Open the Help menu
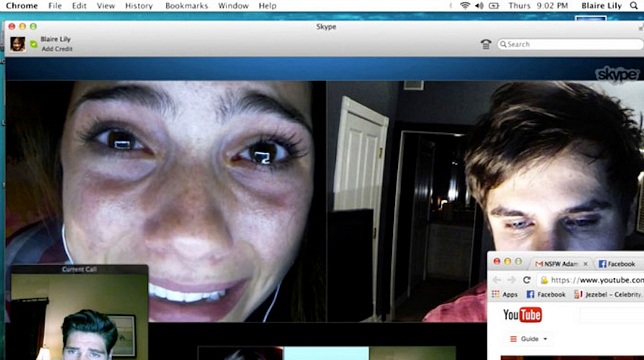Image resolution: width=644 pixels, height=360 pixels. [267, 6]
